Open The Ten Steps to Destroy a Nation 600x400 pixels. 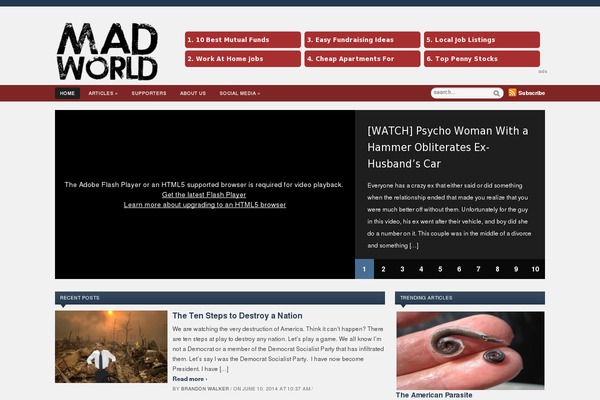coord(237,316)
